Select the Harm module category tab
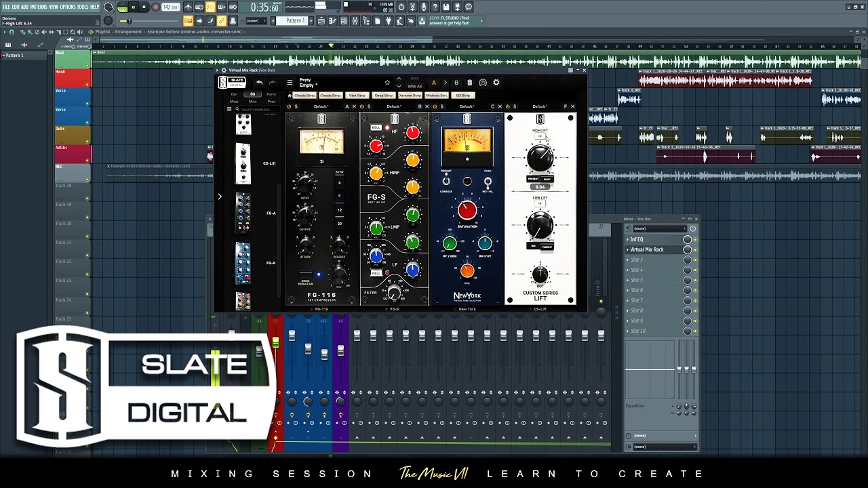The image size is (868, 488). [x=271, y=94]
